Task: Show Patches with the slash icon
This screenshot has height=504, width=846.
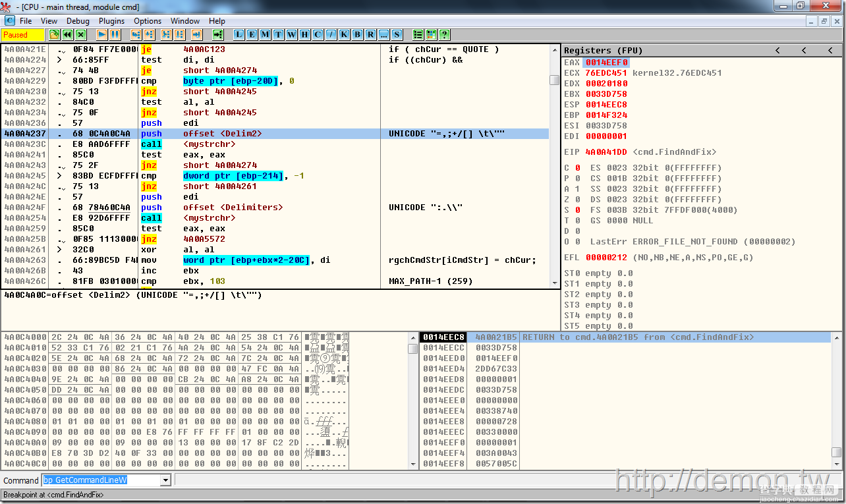Action: (x=331, y=34)
